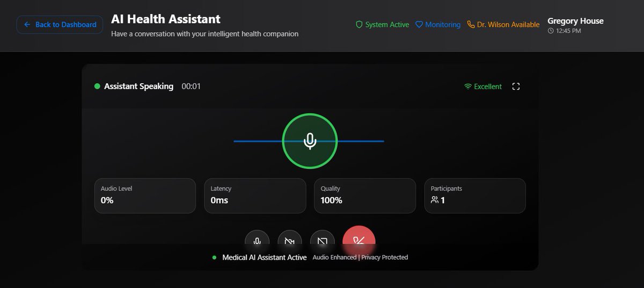Screen dimensions: 644x288
Task: Click the AI Health Assistant heading
Action: pyautogui.click(x=166, y=19)
